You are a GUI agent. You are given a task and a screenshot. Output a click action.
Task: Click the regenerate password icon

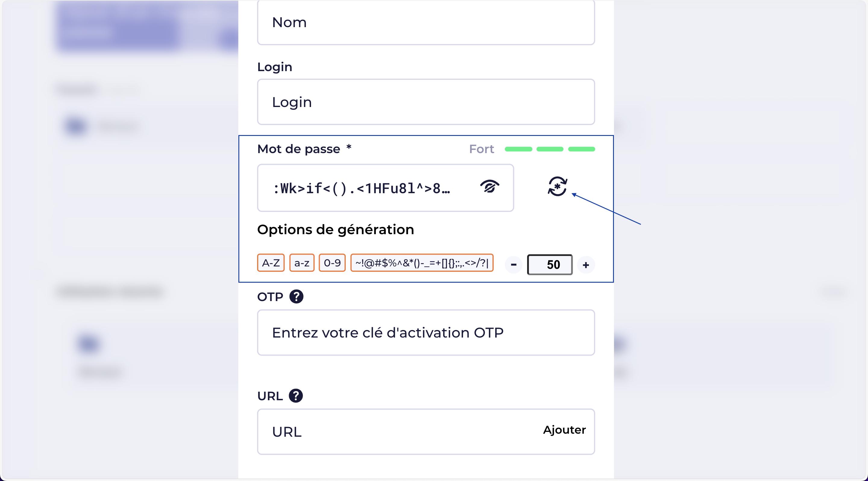pyautogui.click(x=557, y=186)
